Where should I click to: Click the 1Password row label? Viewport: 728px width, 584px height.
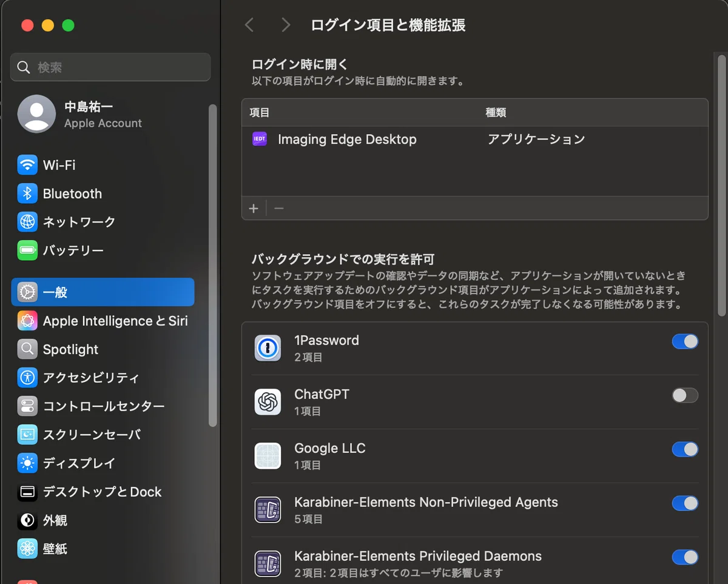326,341
